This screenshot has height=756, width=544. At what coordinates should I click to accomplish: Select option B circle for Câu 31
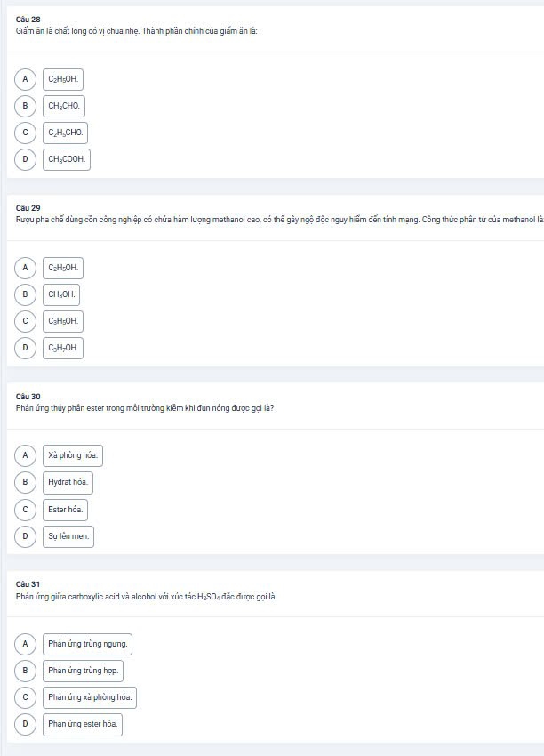(x=25, y=671)
